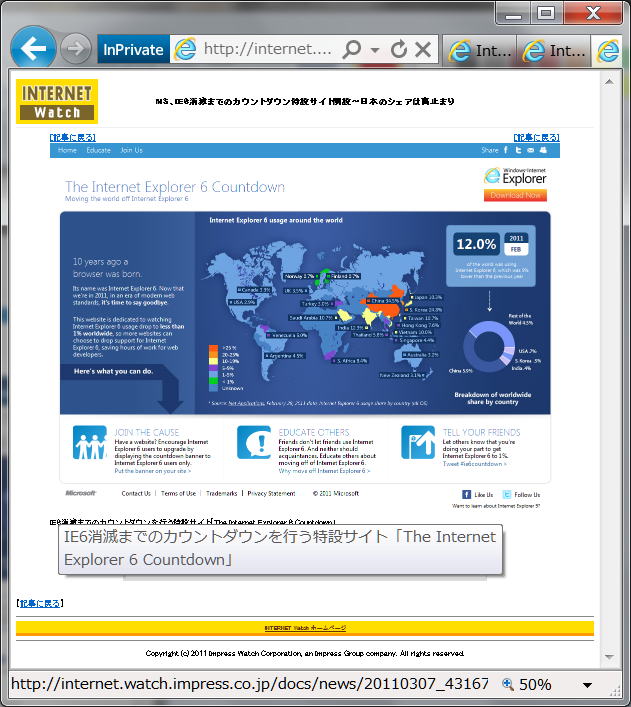Click 'Join Us' in the blue nav bar
The height and width of the screenshot is (707, 631).
(x=131, y=150)
